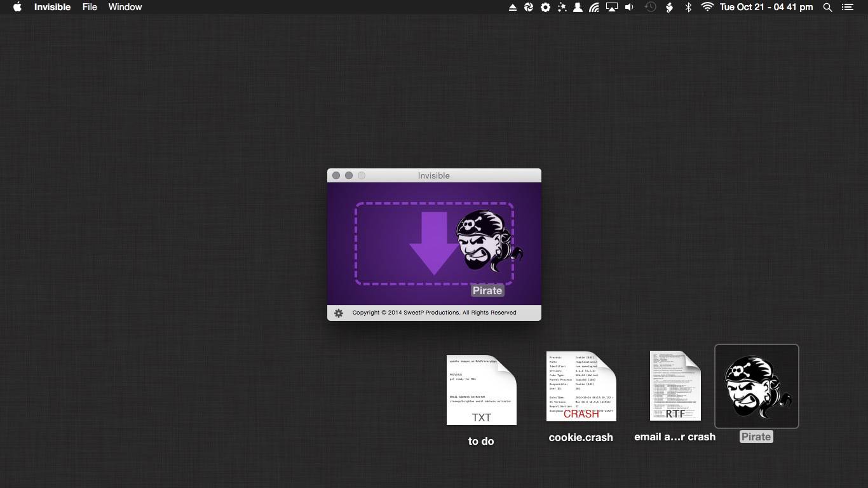Click the eject icon in menu bar
This screenshot has height=488, width=868.
coord(512,7)
